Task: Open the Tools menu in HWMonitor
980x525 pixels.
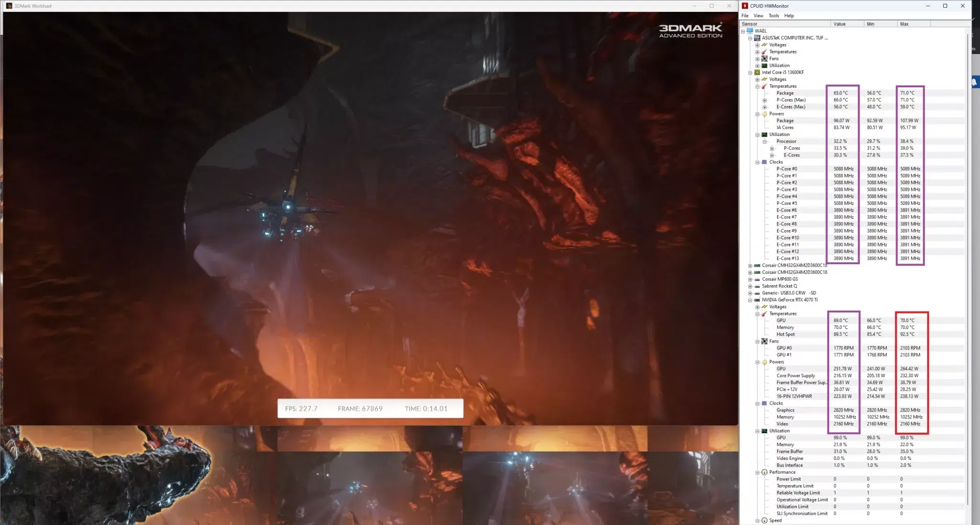Action: coord(774,16)
